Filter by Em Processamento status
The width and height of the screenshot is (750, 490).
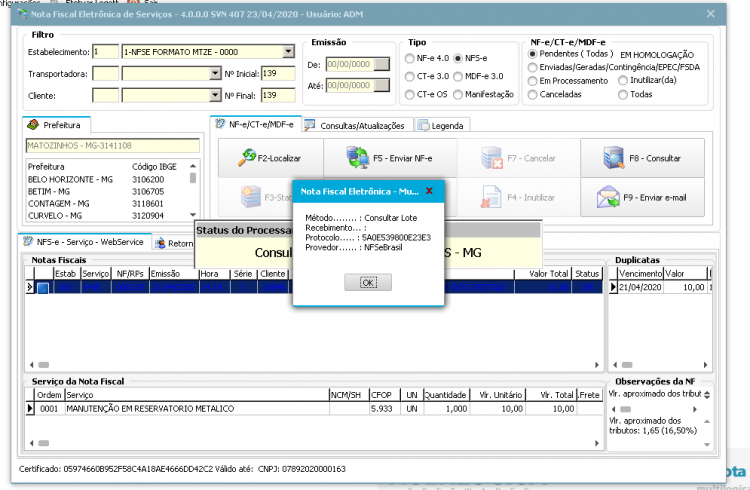tap(532, 81)
